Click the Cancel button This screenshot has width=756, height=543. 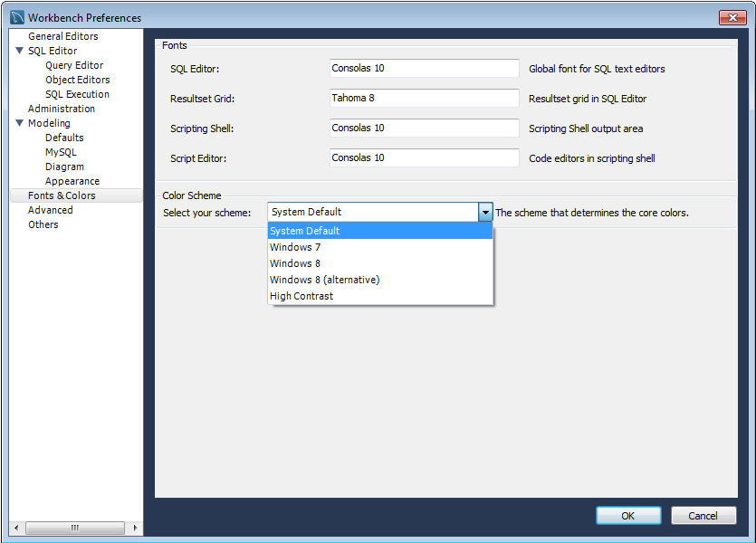pyautogui.click(x=703, y=516)
